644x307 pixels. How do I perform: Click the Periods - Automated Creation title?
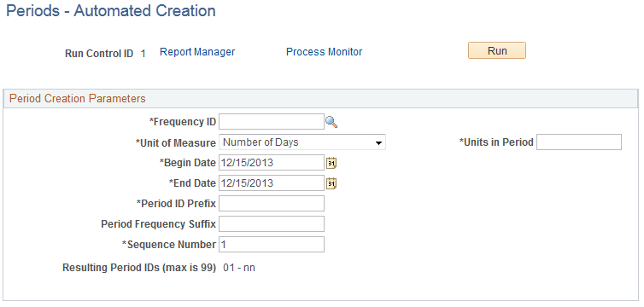pyautogui.click(x=111, y=11)
